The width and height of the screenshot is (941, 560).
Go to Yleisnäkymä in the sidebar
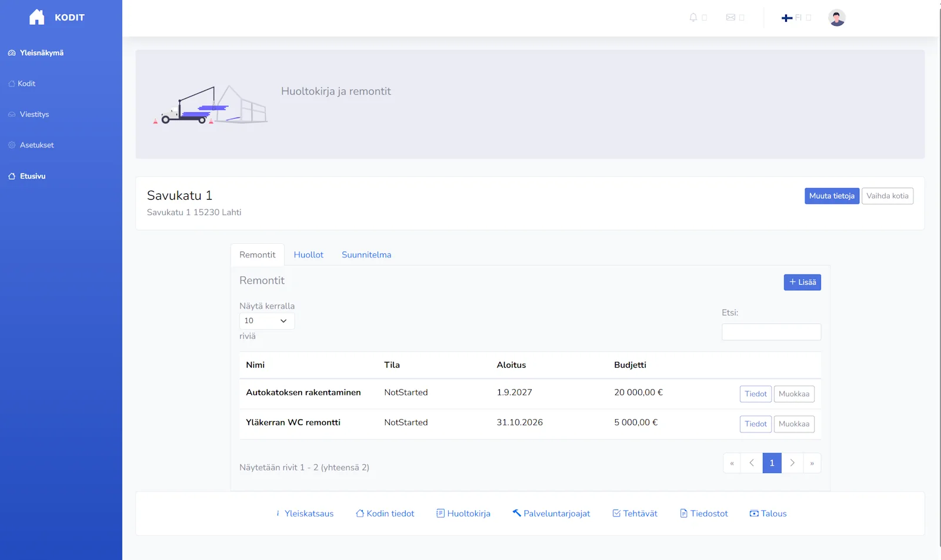coord(36,53)
